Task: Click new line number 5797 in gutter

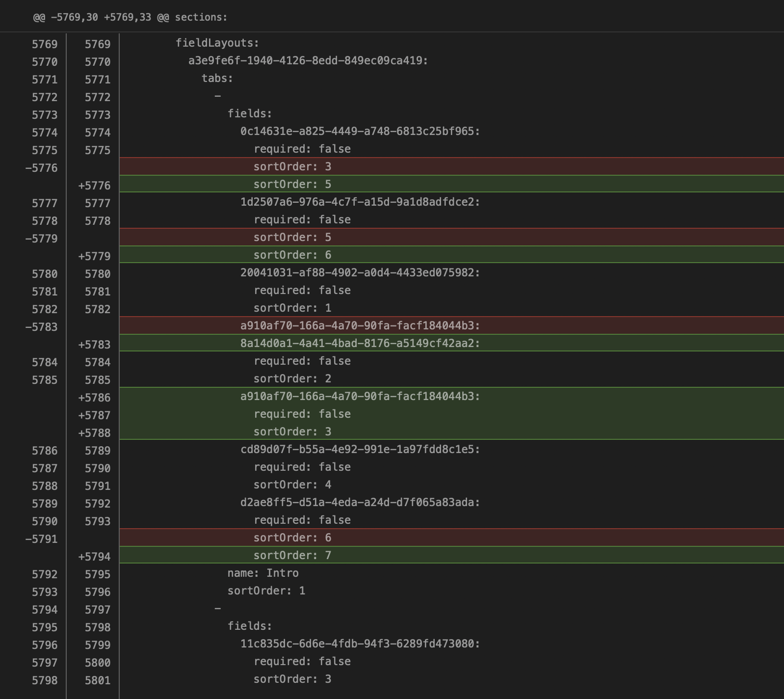Action: point(98,610)
